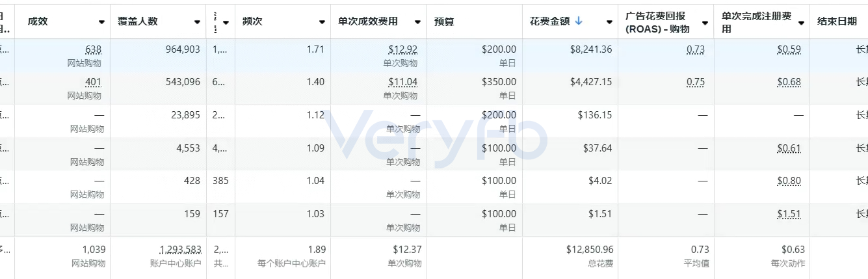The width and height of the screenshot is (868, 279).
Task: Open the 401 website purchases result link
Action: point(93,82)
